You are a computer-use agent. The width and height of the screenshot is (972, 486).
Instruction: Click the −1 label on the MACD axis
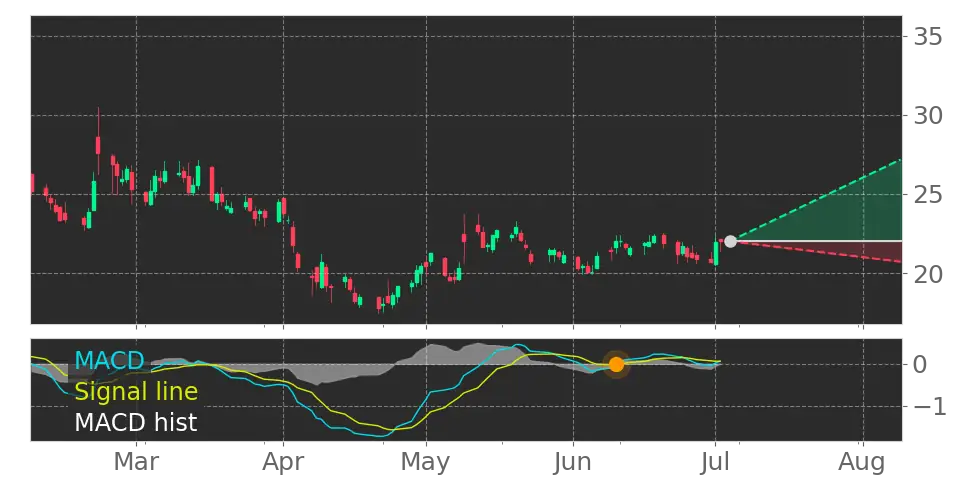(928, 407)
